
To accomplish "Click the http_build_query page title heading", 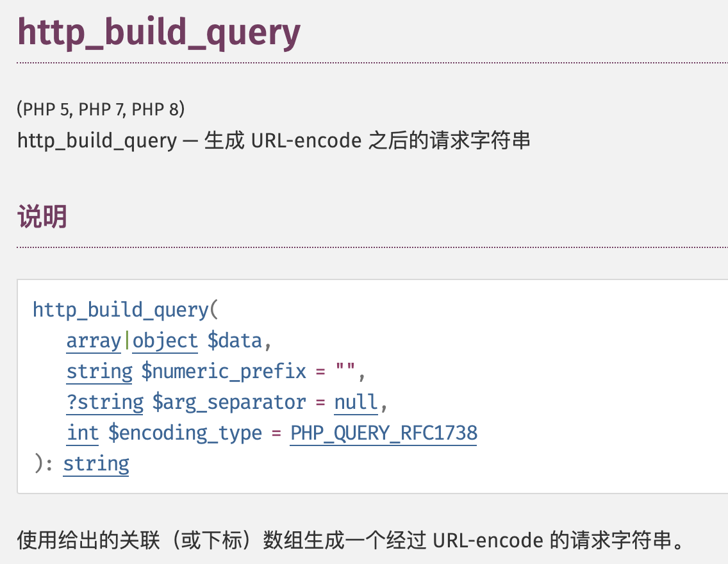I will 158,32.
